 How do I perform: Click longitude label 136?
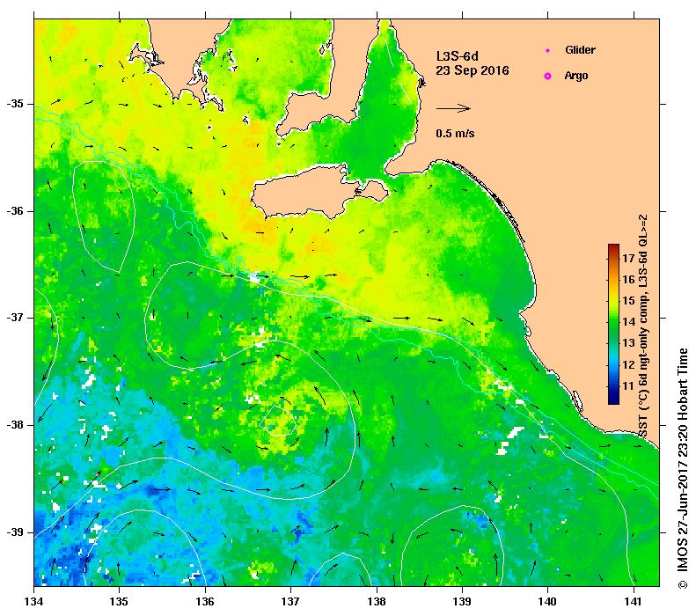point(205,602)
